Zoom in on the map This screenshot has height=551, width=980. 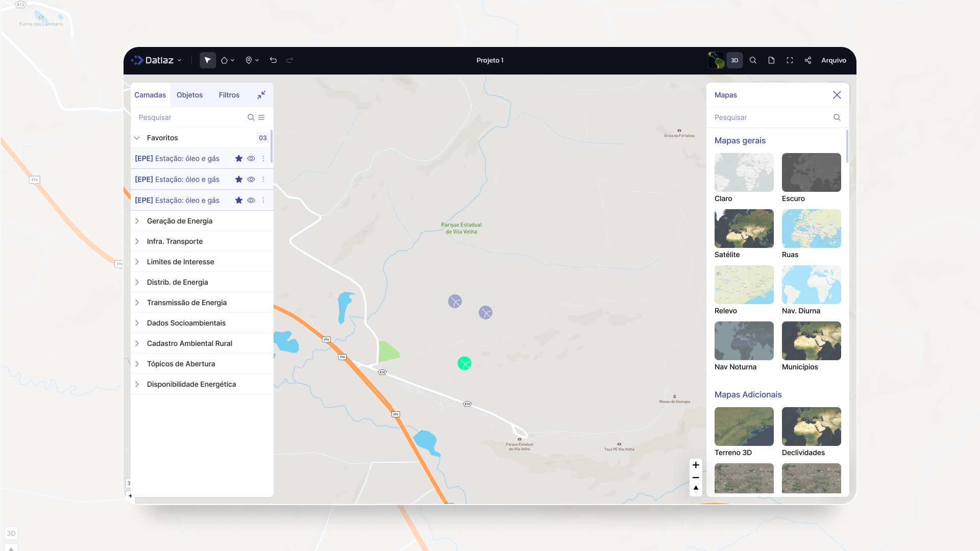point(696,465)
